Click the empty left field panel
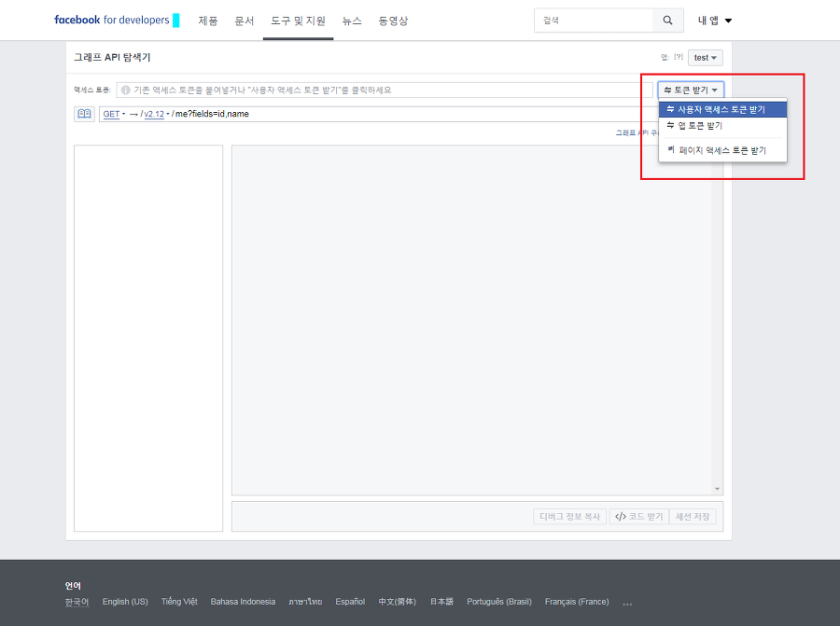840x626 pixels. [148, 338]
